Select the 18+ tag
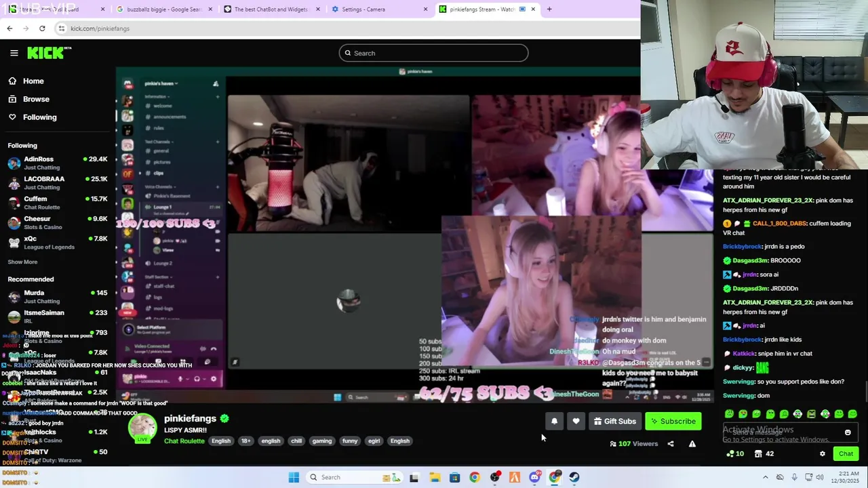The image size is (868, 488). click(x=245, y=441)
